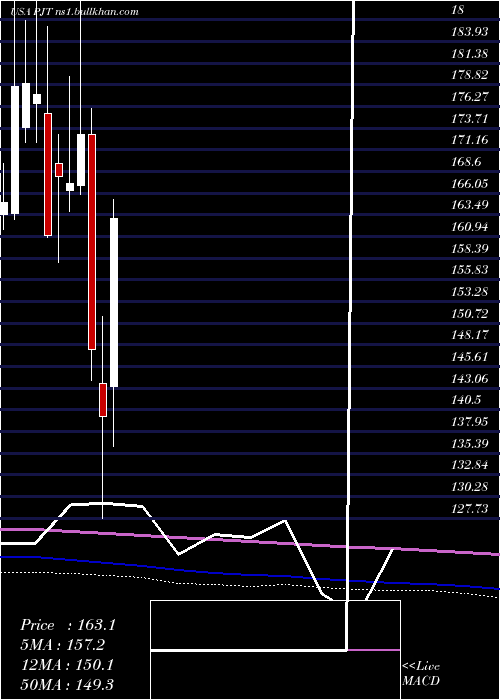Click the 166.05 price axis label

click(x=469, y=184)
